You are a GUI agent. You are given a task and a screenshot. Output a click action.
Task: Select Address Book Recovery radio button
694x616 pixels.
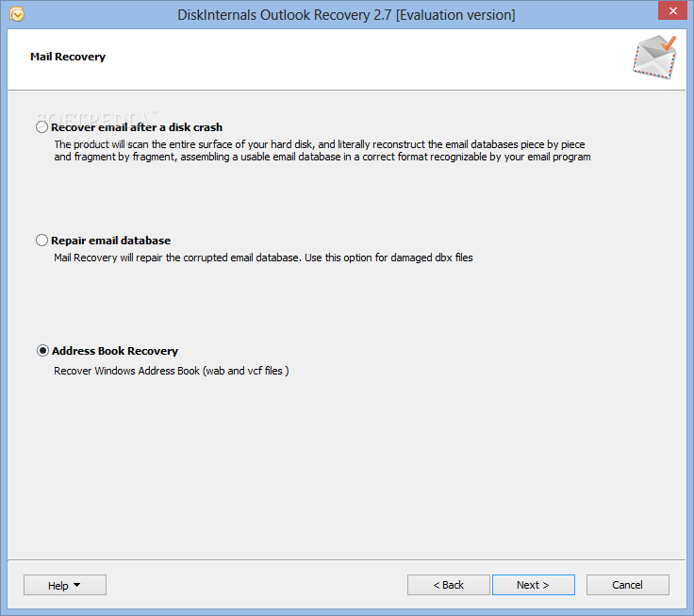click(x=42, y=351)
